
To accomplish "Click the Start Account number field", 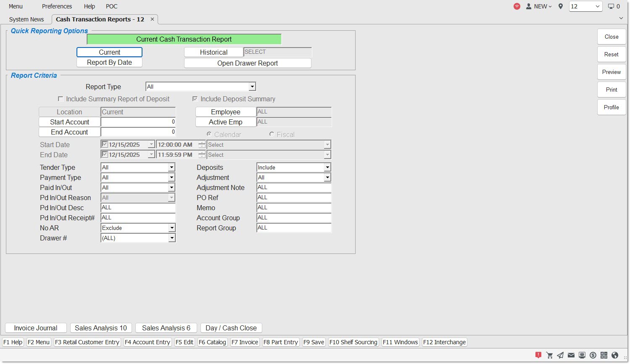I will [138, 122].
